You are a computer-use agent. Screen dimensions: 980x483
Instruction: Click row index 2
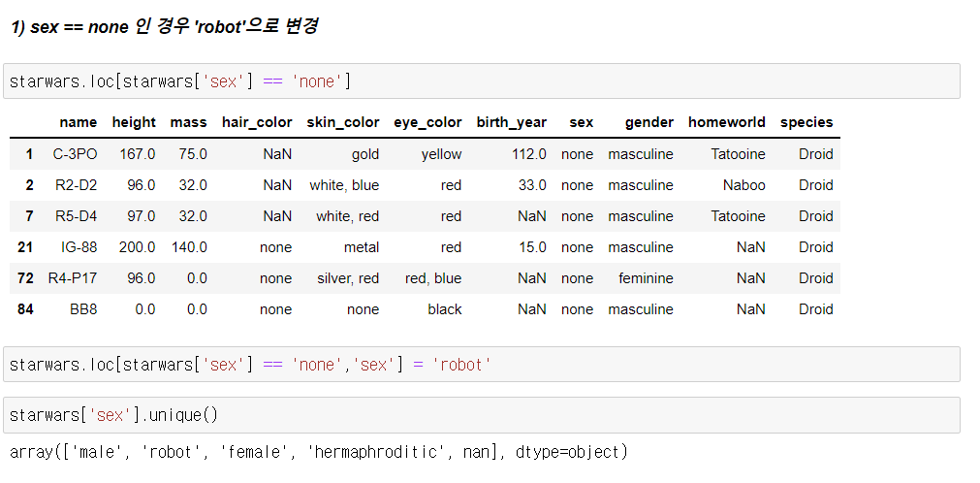(29, 185)
